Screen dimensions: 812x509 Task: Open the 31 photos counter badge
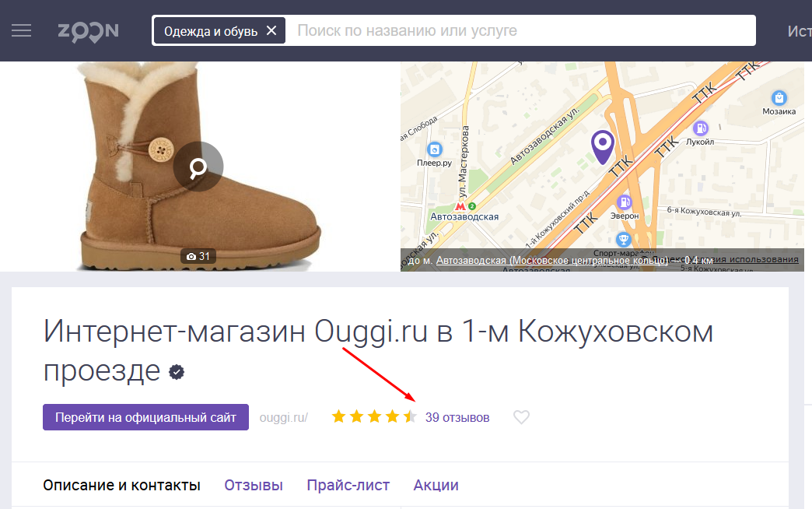pos(198,256)
